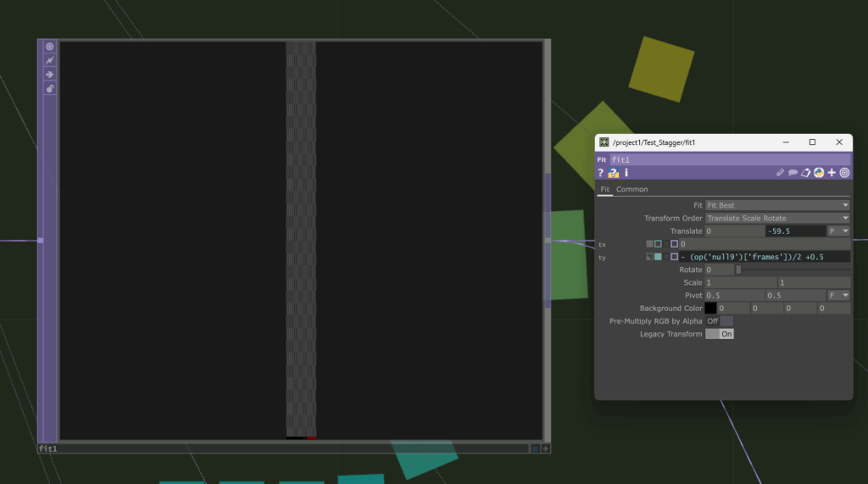This screenshot has height=484, width=868.
Task: Click the plus button in parameter header
Action: tap(832, 173)
